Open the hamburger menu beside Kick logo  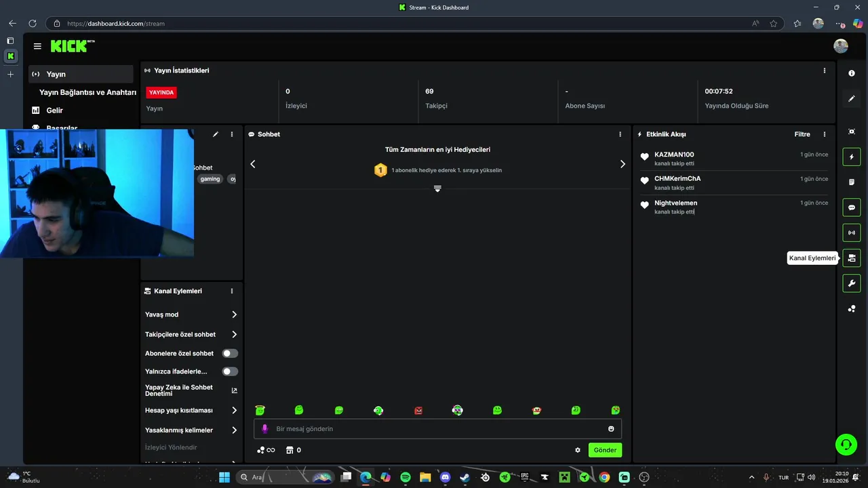(x=37, y=46)
